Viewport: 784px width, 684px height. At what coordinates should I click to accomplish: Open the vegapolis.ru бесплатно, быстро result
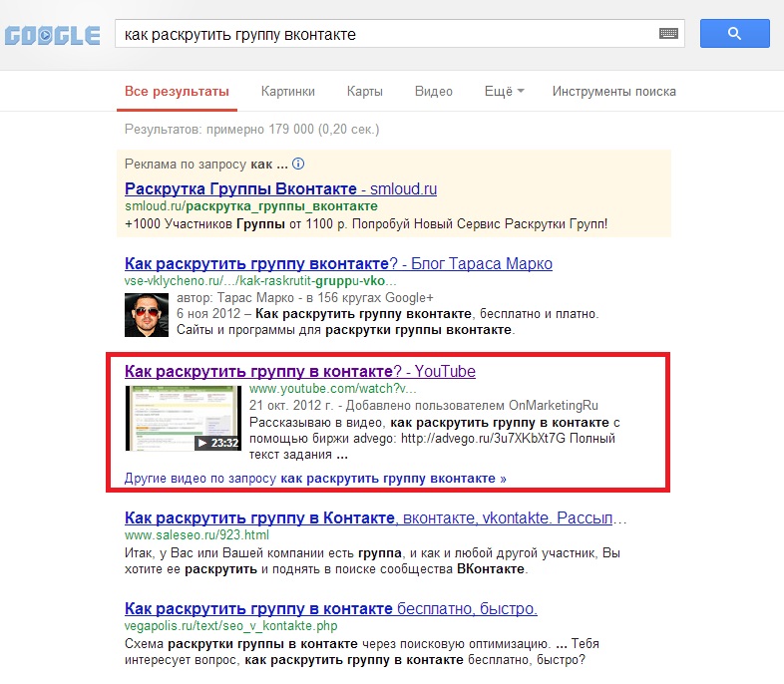point(331,608)
